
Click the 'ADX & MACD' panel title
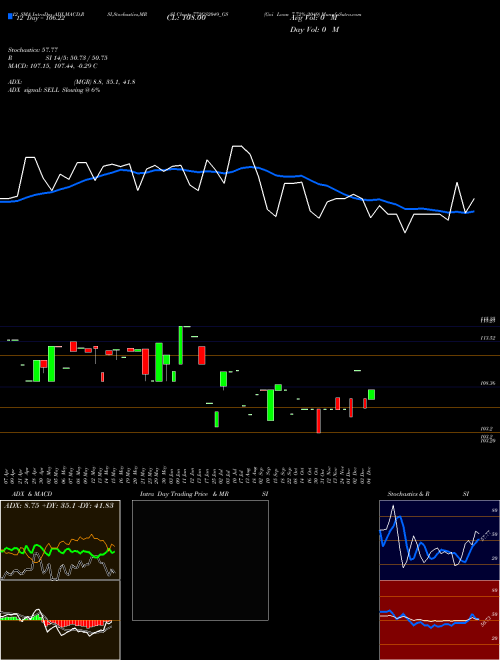pos(32,494)
